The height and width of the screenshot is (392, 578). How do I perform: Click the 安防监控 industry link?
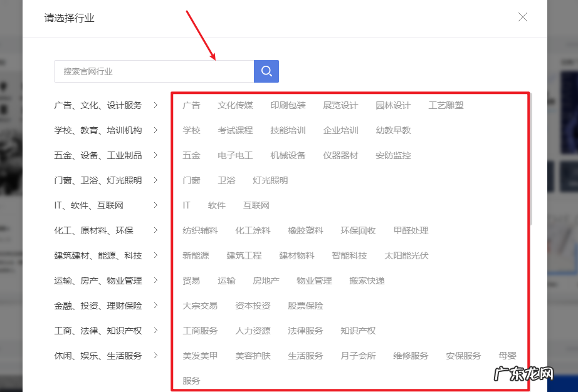(392, 155)
